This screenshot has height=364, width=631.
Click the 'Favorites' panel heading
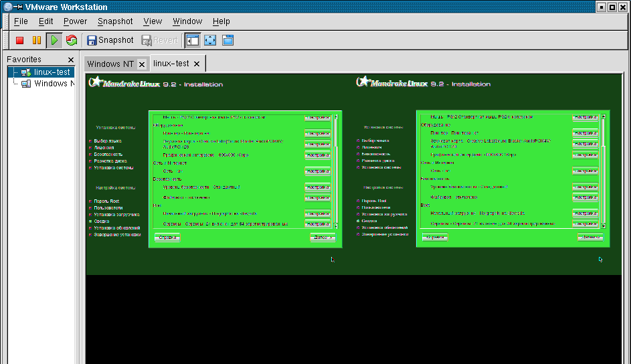click(x=24, y=60)
